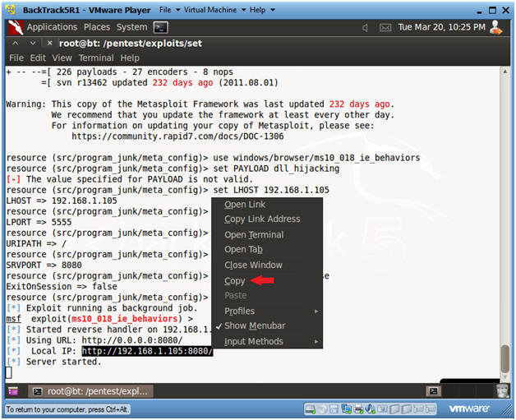Open Virtual Machine dropdown menu
This screenshot has width=516, height=420.
(x=214, y=10)
